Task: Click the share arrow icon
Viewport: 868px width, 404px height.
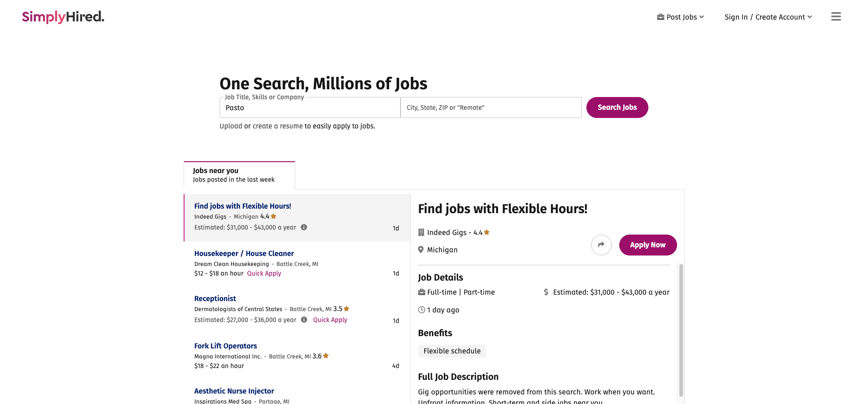Action: [x=601, y=245]
